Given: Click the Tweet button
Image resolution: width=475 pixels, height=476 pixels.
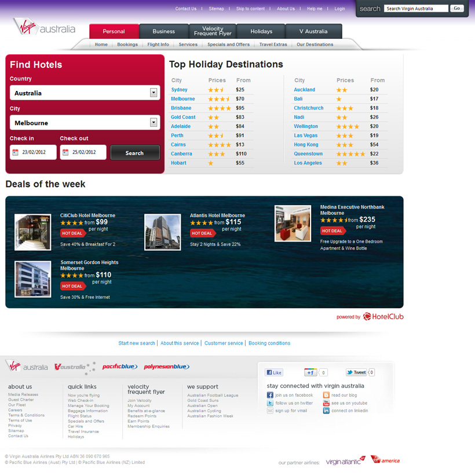Looking at the screenshot, I should point(357,372).
